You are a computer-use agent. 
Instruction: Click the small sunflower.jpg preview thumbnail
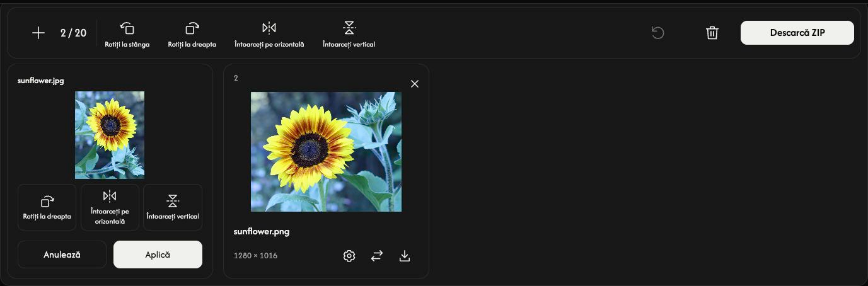point(110,135)
